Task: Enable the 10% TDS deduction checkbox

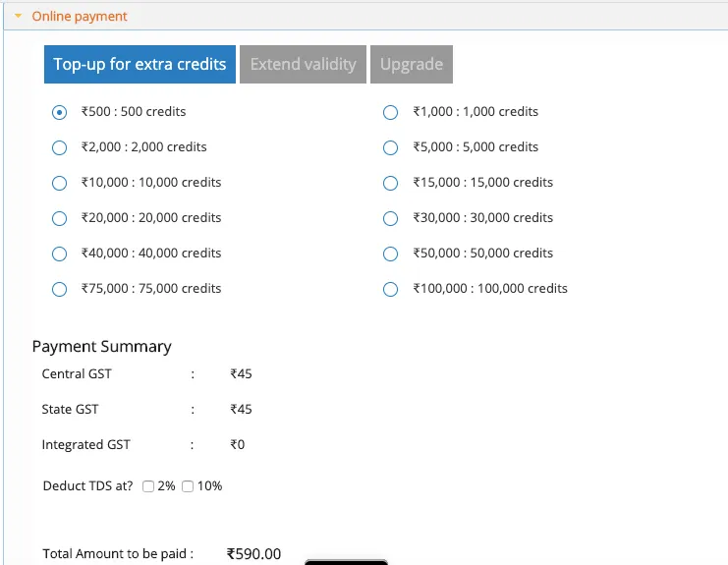Action: point(188,486)
